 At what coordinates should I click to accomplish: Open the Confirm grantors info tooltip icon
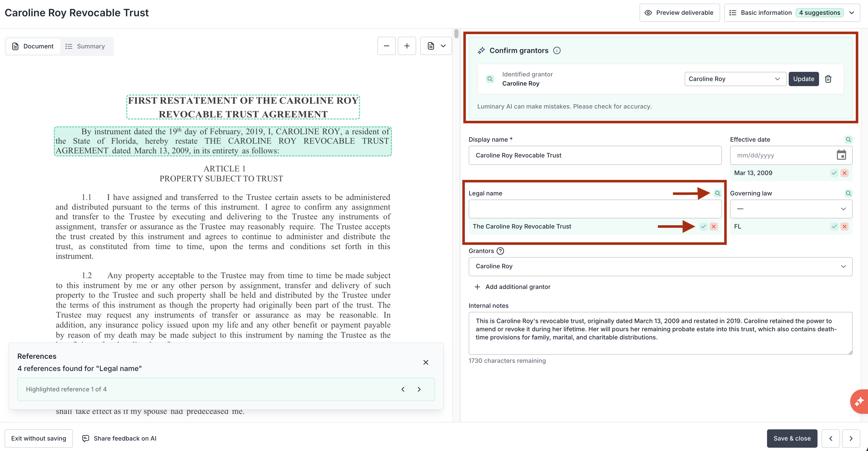557,50
